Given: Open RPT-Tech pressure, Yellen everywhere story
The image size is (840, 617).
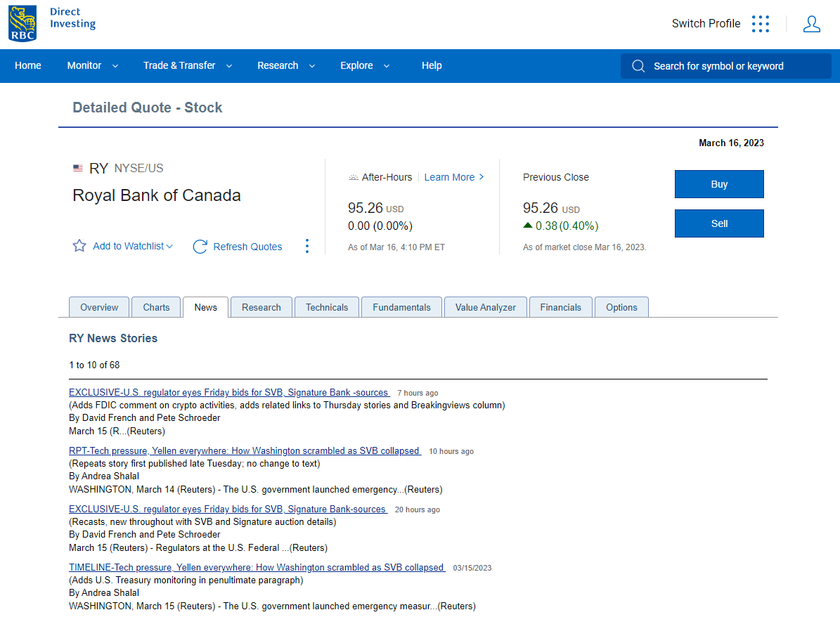Looking at the screenshot, I should coord(245,451).
